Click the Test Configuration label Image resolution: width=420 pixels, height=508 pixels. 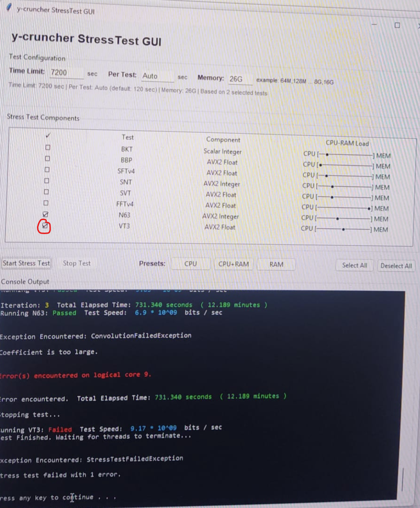click(37, 57)
